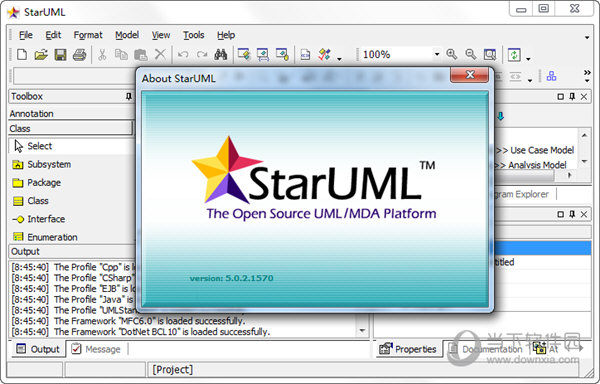The image size is (600, 384).
Task: Switch to the Properties tab
Action: [408, 349]
